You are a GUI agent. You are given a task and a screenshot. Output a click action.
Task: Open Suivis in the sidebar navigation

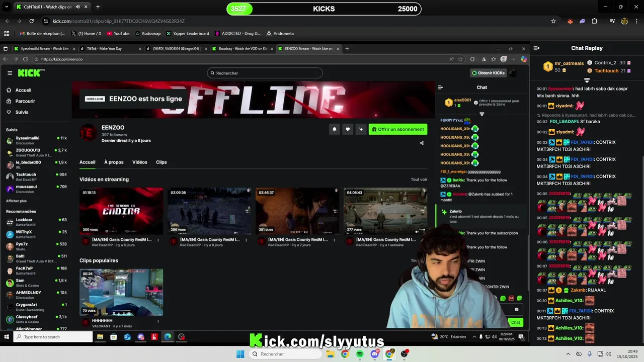pyautogui.click(x=22, y=112)
